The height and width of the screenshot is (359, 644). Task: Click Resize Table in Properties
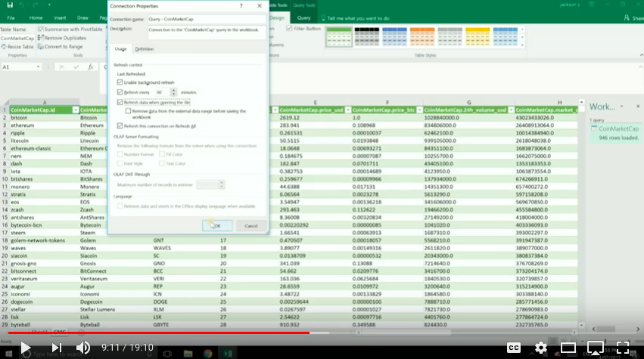17,47
